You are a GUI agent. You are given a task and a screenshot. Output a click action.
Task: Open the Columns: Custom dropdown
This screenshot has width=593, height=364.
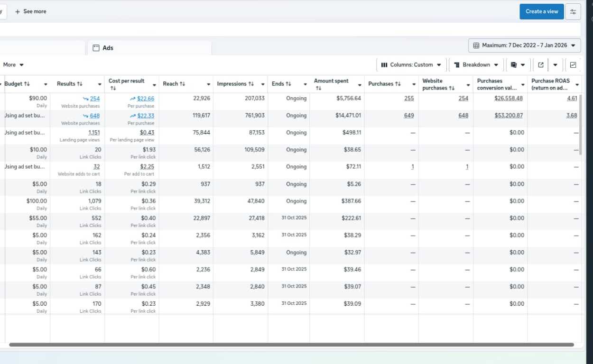click(x=410, y=64)
